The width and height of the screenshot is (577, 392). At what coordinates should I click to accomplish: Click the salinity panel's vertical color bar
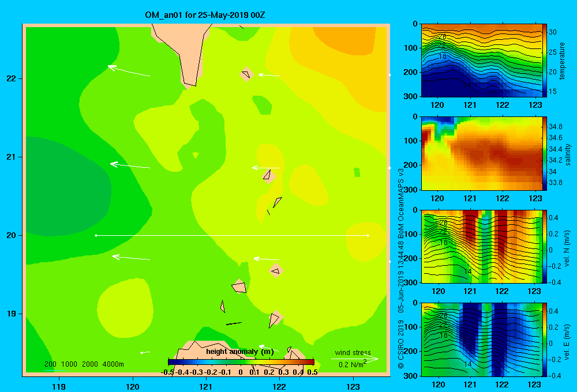pos(545,153)
